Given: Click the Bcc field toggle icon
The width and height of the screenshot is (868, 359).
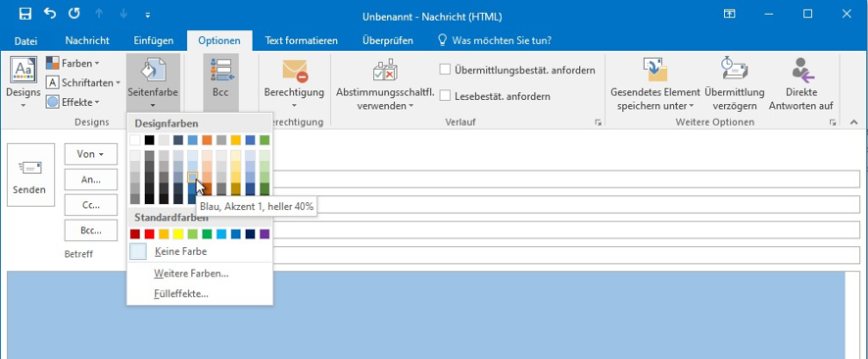Looking at the screenshot, I should [220, 70].
